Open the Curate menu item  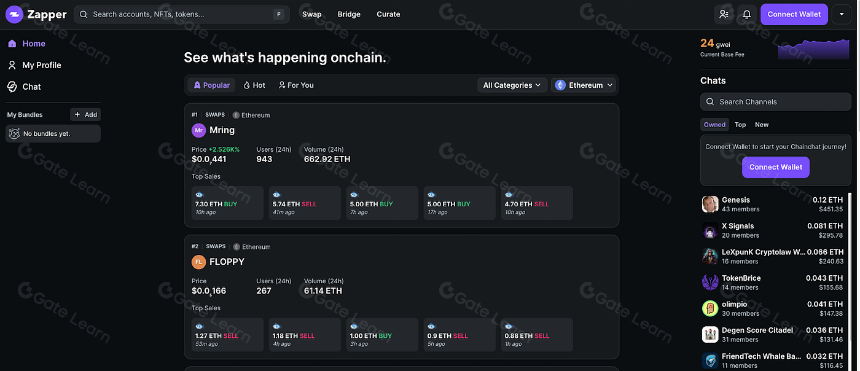pyautogui.click(x=388, y=14)
